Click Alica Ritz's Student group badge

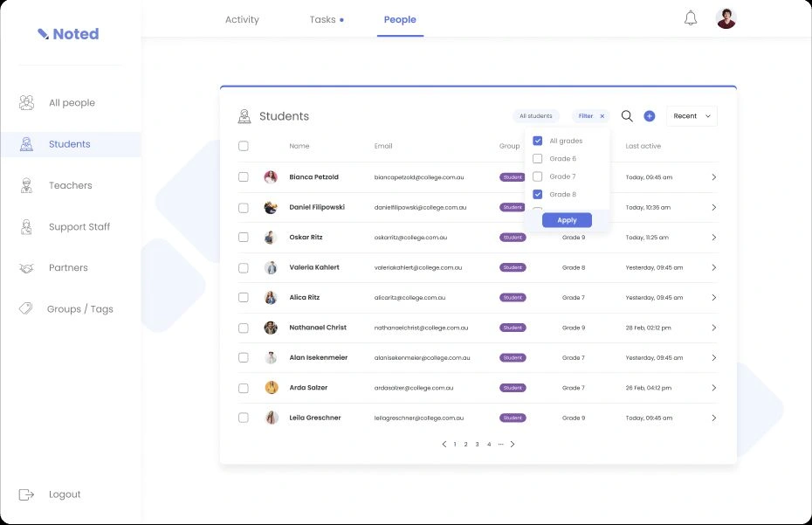[x=513, y=298]
